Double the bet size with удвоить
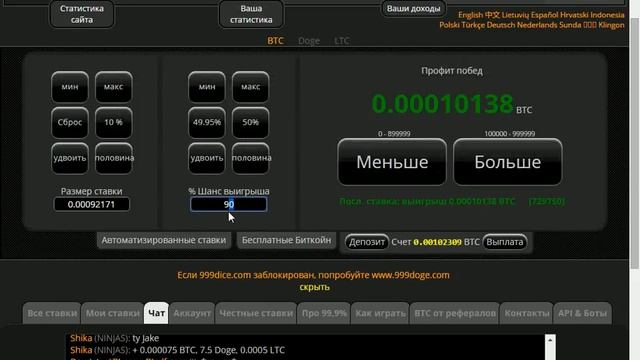 (x=70, y=158)
